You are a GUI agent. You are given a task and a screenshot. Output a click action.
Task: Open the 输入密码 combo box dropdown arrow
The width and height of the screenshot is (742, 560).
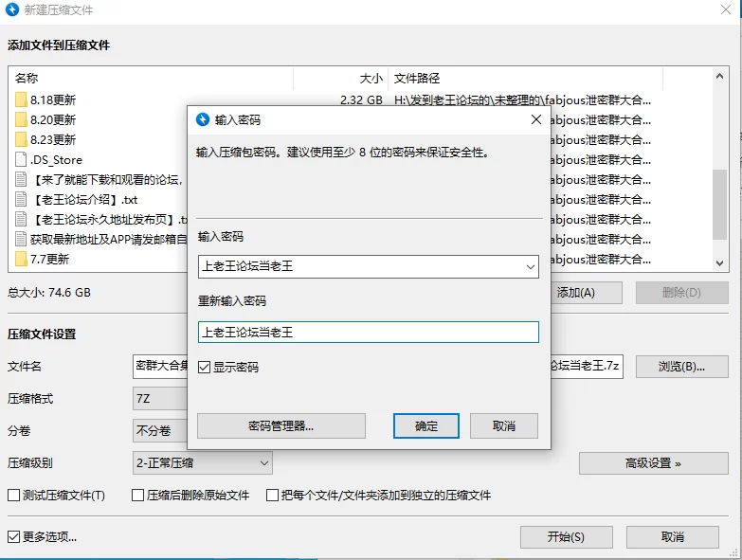[x=531, y=267]
